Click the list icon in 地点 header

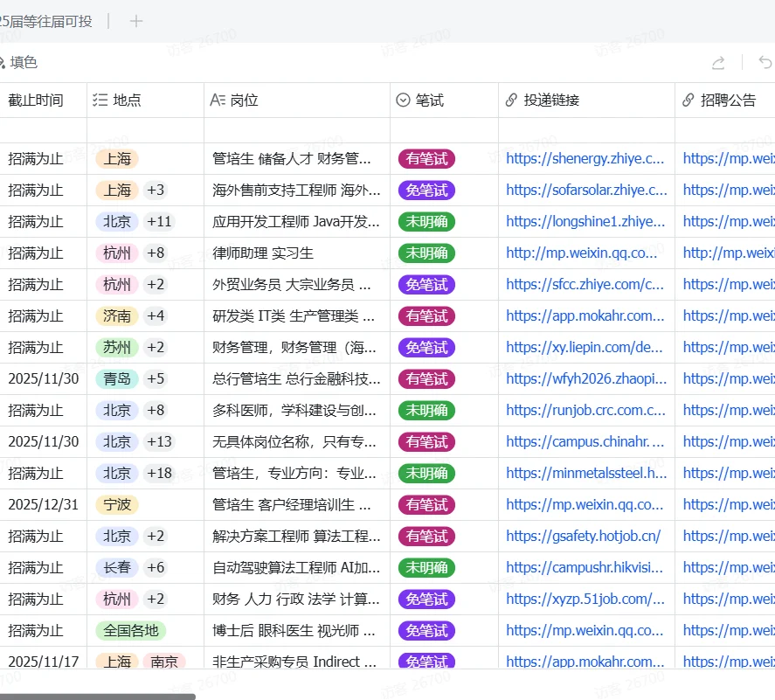coord(100,100)
